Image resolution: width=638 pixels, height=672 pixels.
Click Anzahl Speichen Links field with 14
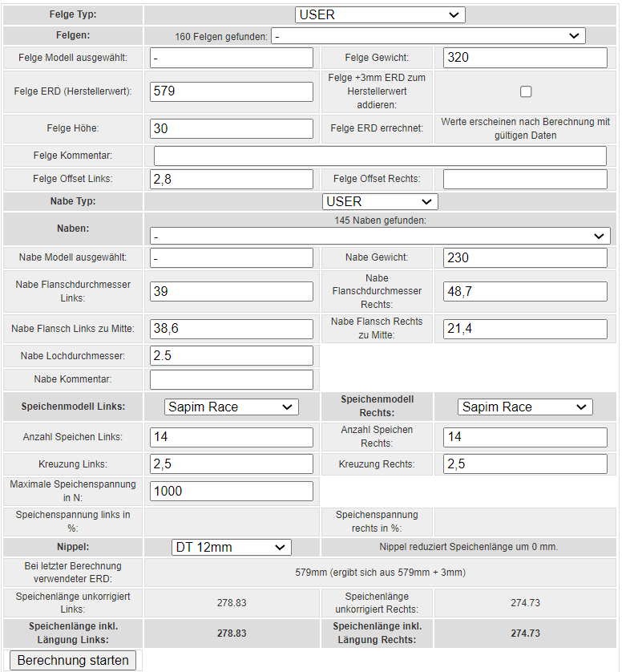click(232, 437)
